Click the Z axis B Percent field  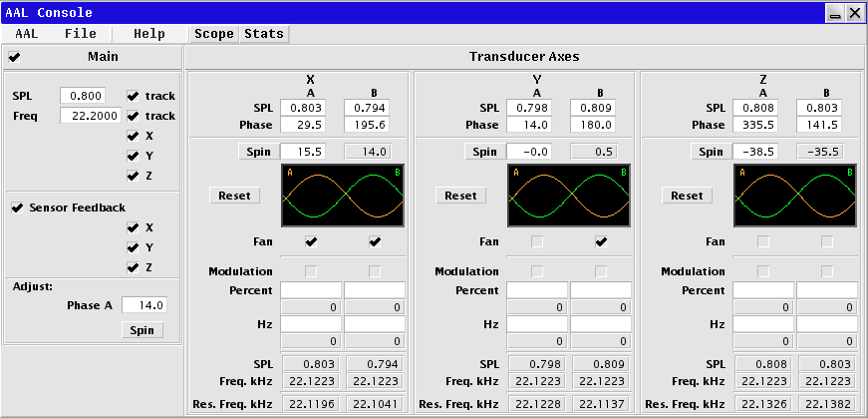pos(827,290)
